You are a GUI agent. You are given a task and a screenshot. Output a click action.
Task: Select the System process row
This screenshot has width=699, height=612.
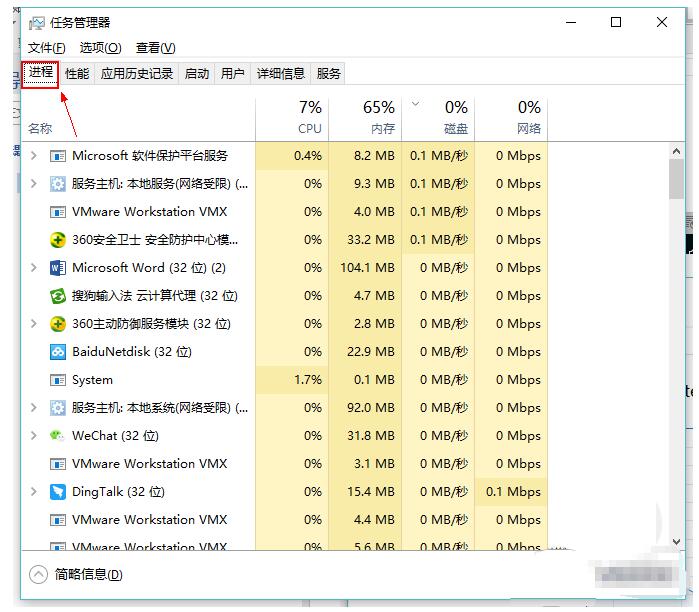point(285,380)
